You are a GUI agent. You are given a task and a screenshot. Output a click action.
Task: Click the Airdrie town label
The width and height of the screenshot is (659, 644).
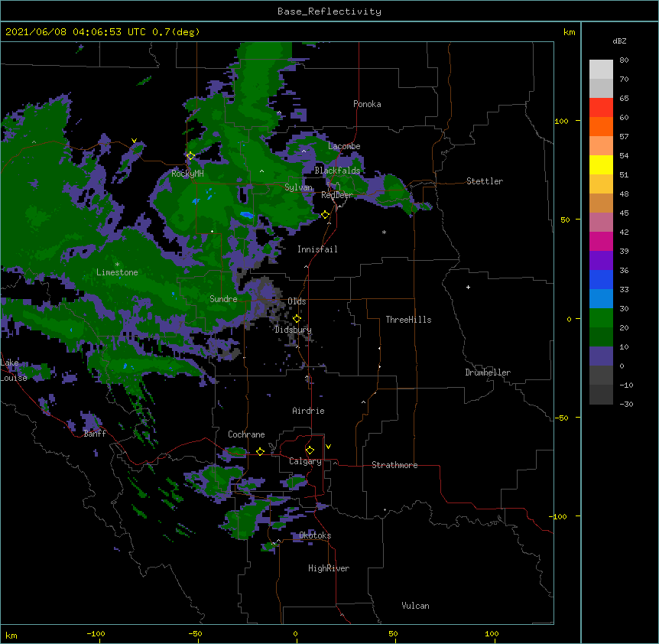point(308,411)
